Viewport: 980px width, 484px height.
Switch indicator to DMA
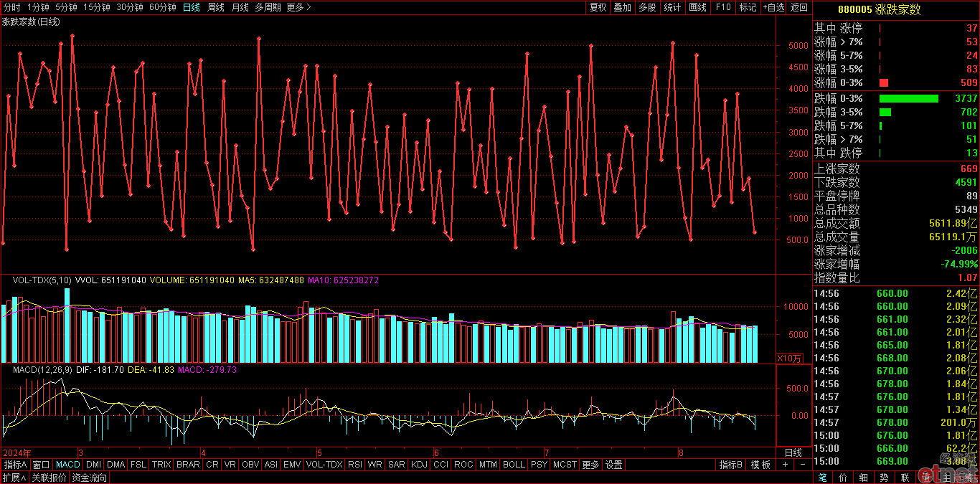pos(116,465)
